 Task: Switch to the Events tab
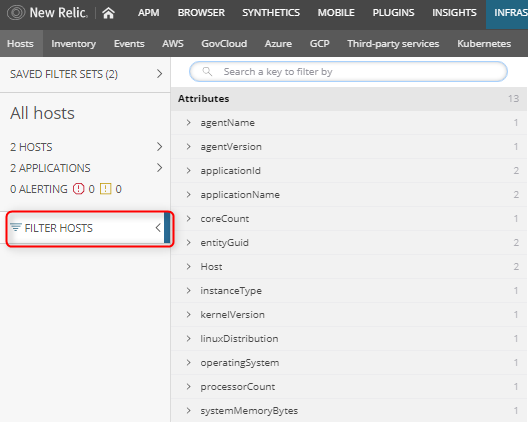(129, 43)
